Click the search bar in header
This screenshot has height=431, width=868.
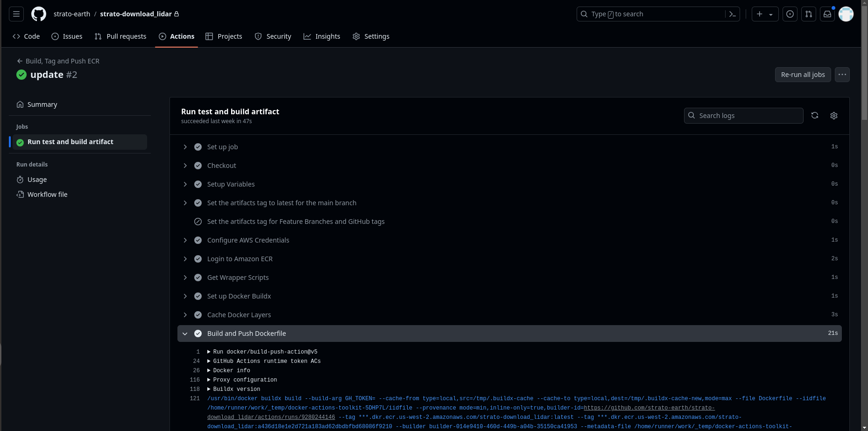(x=658, y=14)
